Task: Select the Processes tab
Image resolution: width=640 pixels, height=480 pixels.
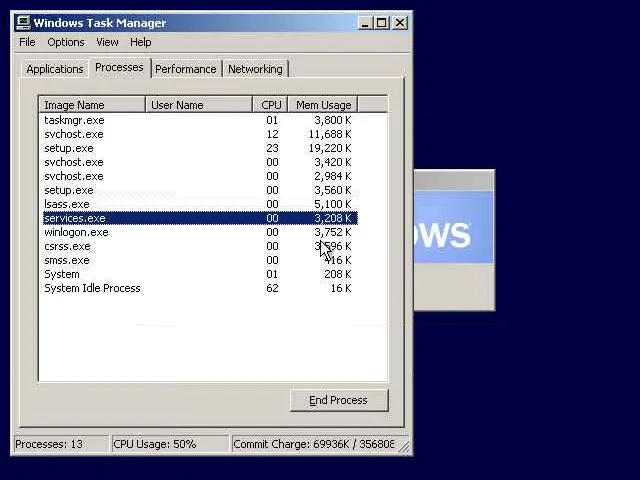Action: pos(119,67)
